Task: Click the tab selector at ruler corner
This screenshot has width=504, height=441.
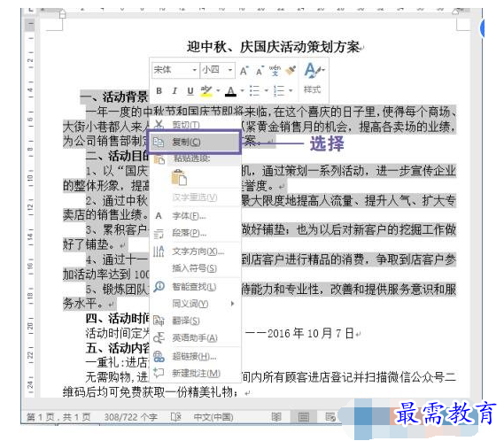Action: coord(30,10)
